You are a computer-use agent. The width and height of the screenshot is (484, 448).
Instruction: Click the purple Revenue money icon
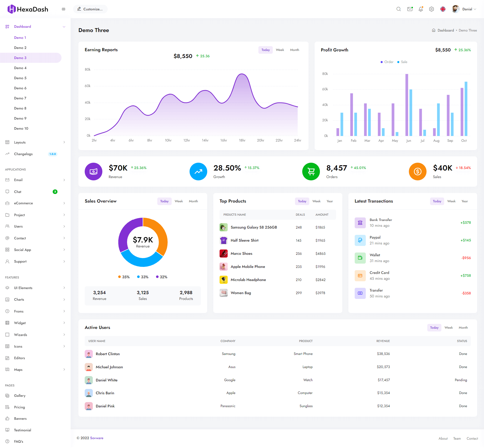coord(94,172)
